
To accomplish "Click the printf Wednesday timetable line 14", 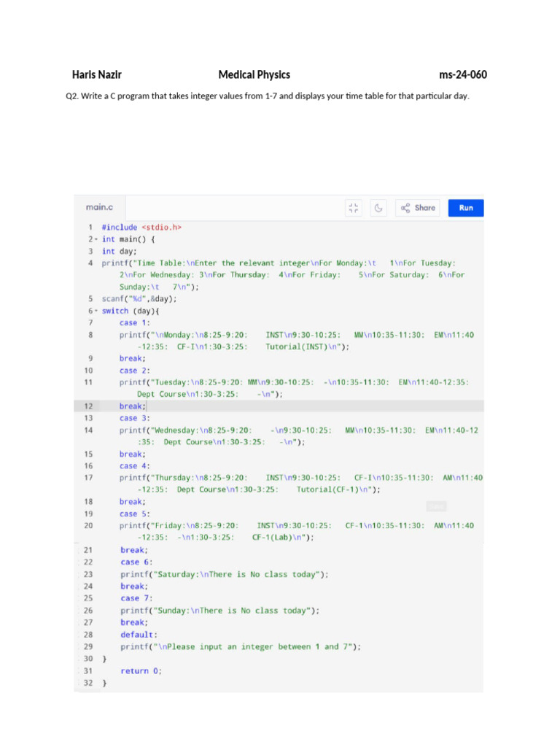I will 299,436.
